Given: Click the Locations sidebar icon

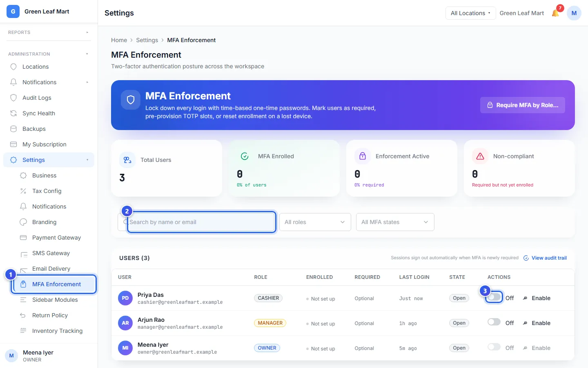Looking at the screenshot, I should (x=13, y=67).
